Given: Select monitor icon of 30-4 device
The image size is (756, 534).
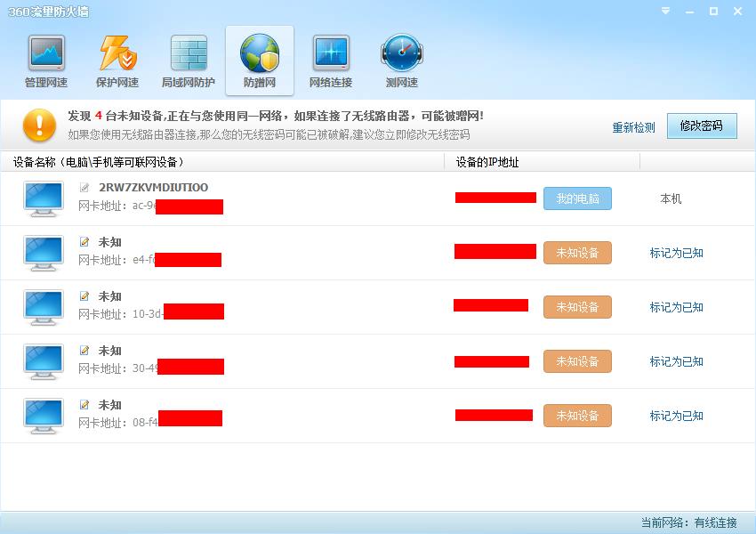Looking at the screenshot, I should (44, 362).
